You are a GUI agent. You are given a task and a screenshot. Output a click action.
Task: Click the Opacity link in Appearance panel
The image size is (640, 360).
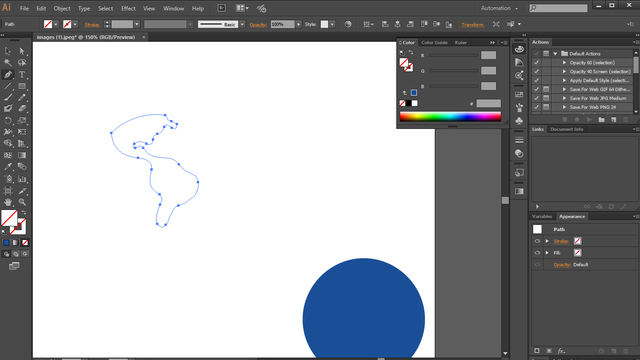tap(562, 265)
